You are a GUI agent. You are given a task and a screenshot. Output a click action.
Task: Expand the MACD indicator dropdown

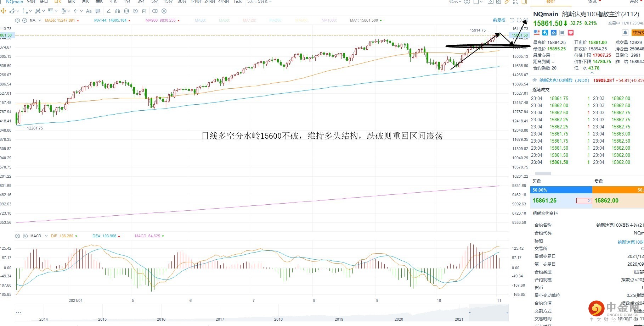point(46,236)
